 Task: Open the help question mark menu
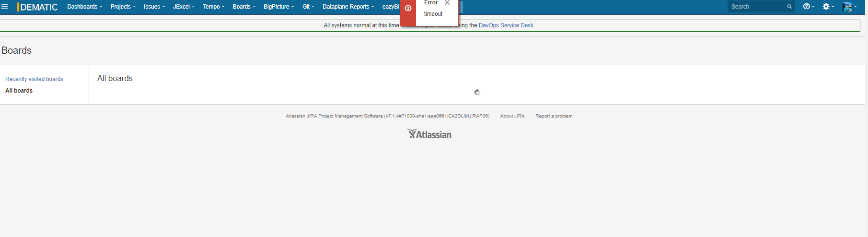(x=809, y=7)
